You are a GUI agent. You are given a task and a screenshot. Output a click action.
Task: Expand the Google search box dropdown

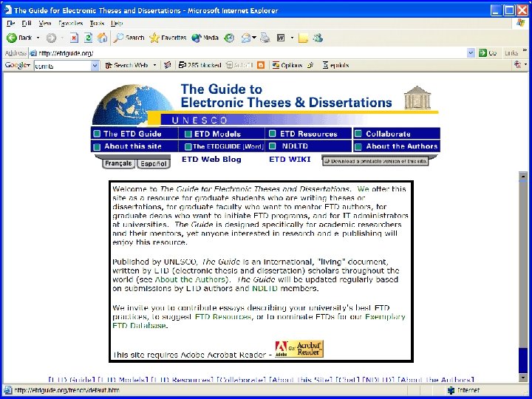point(95,66)
